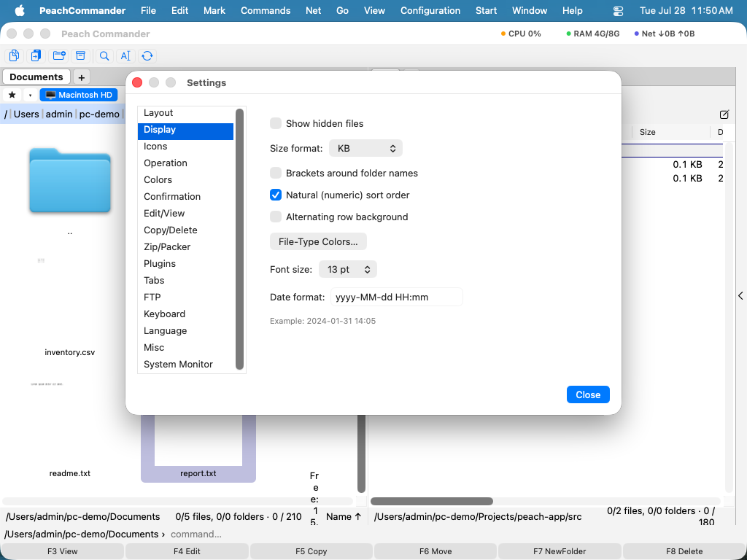Select Layout in settings sidebar

coord(186,113)
